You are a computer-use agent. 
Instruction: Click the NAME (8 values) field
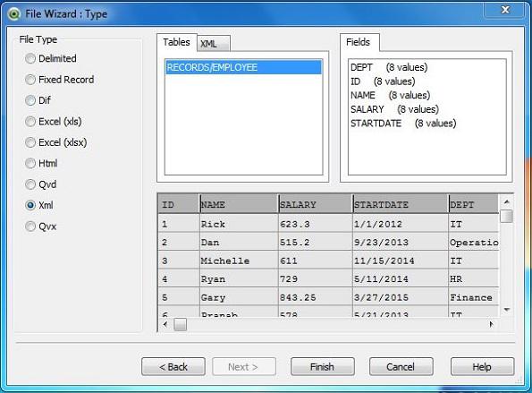(390, 95)
